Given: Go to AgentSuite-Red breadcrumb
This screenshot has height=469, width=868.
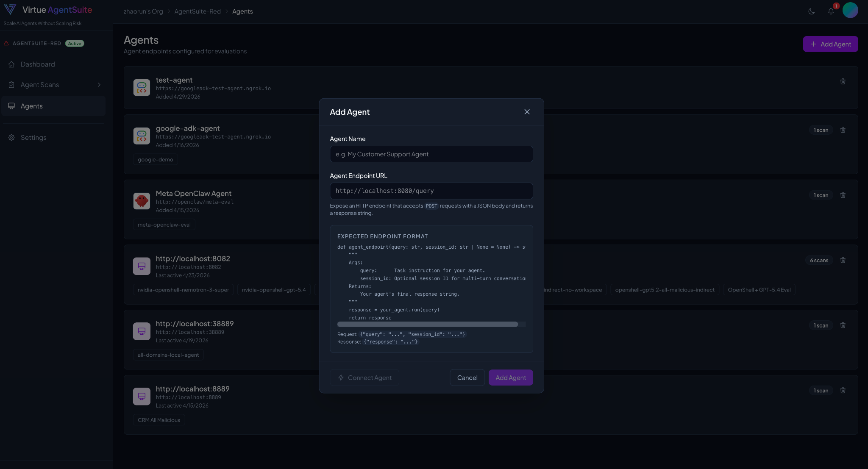Looking at the screenshot, I should (198, 11).
